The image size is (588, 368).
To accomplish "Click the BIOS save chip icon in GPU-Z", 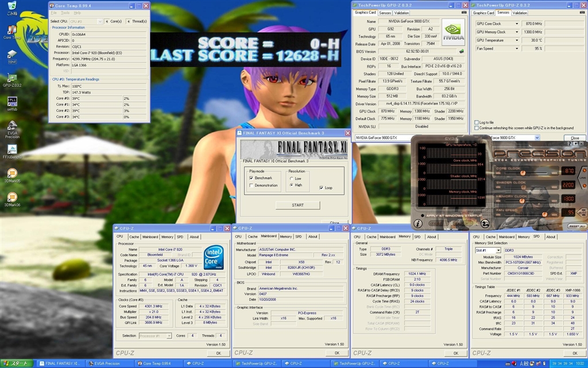I will 461,51.
